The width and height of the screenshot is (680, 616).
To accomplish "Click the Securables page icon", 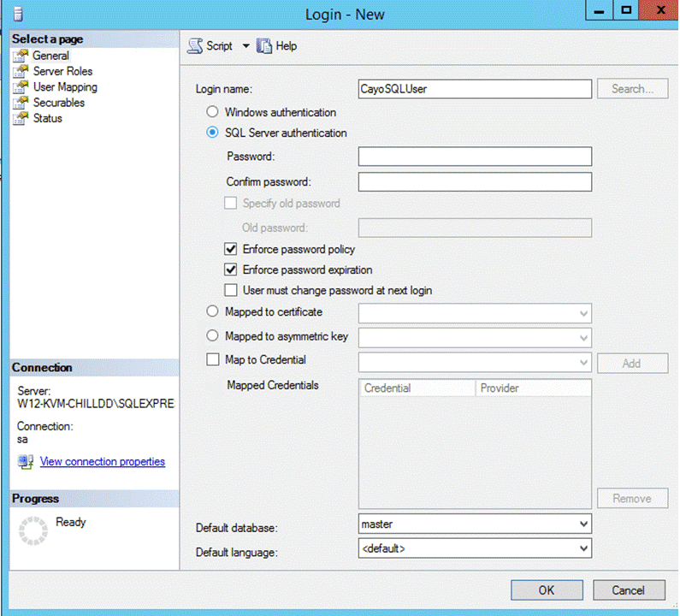I will (x=21, y=103).
